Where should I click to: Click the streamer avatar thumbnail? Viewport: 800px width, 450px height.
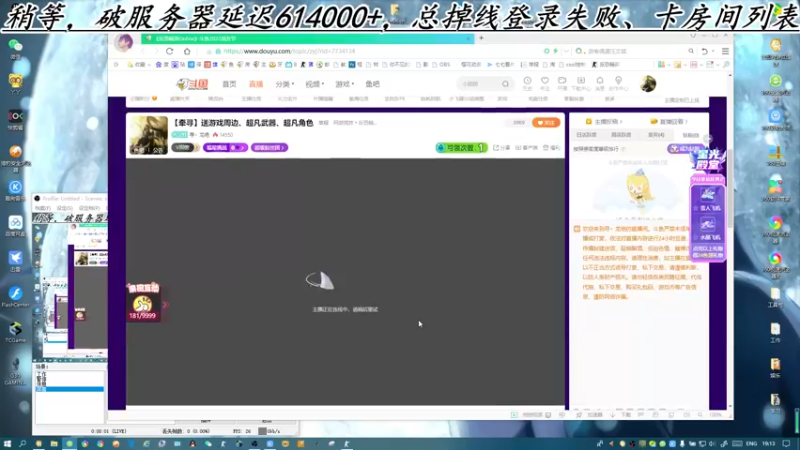[x=148, y=135]
